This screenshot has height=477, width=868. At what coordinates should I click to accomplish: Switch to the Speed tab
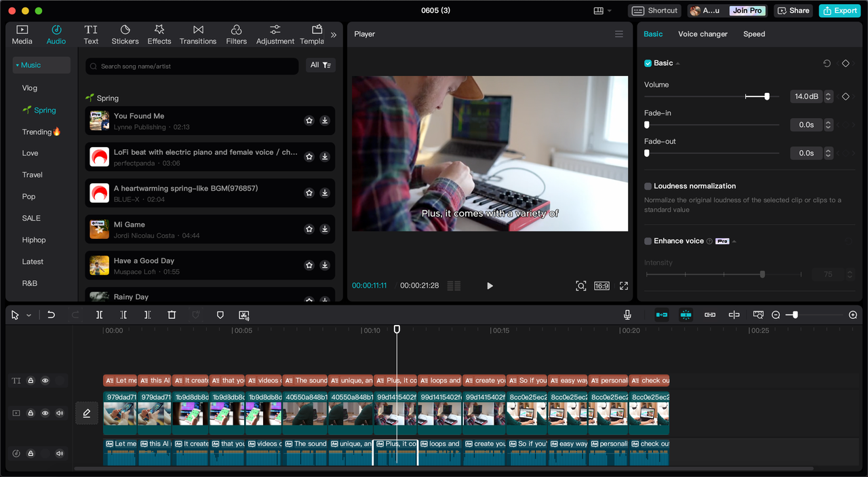pyautogui.click(x=754, y=34)
